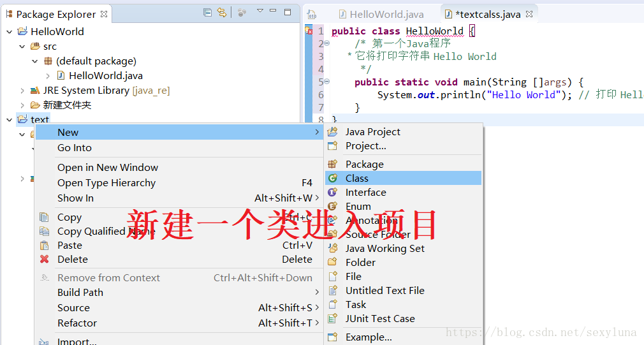
Task: Create a new JUnit Test Case
Action: point(404,318)
